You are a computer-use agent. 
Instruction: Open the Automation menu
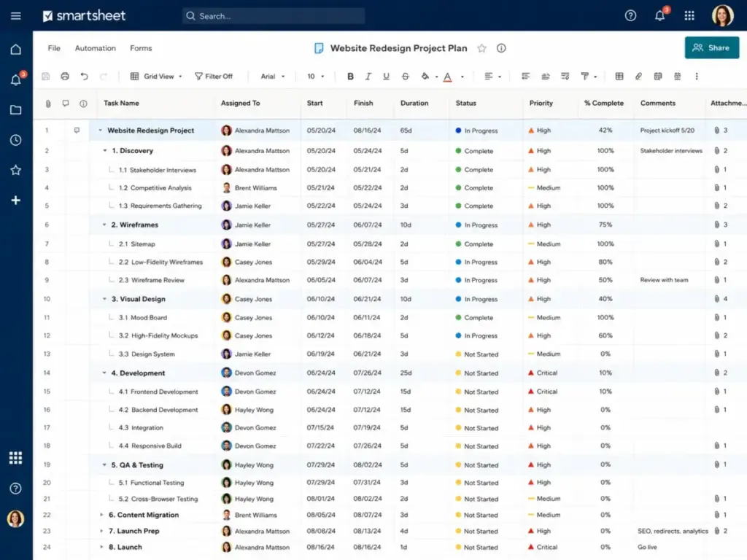tap(96, 48)
